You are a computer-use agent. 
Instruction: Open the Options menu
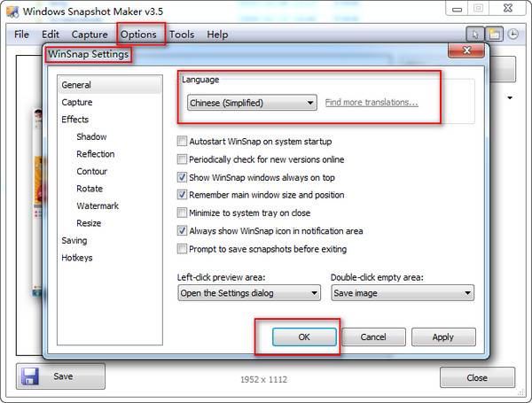(x=138, y=35)
